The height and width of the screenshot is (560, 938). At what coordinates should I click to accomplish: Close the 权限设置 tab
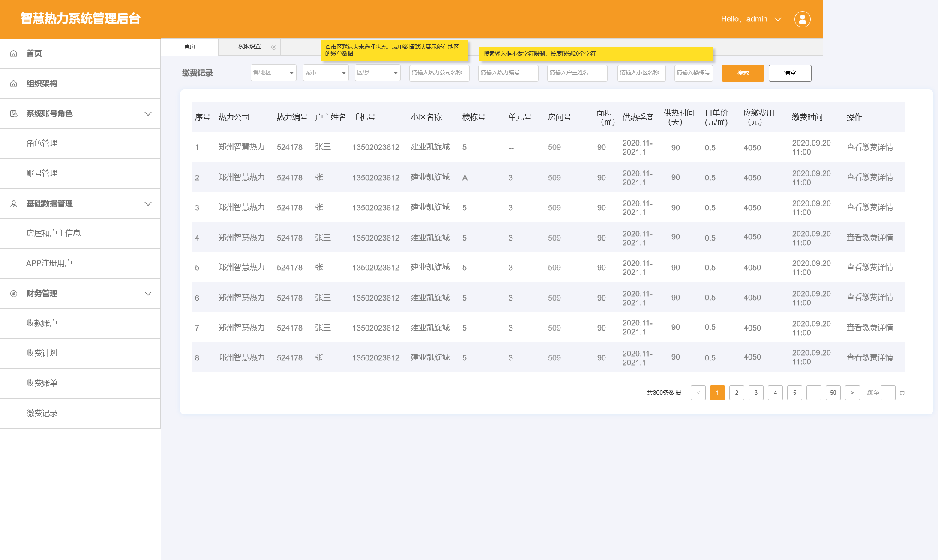pyautogui.click(x=274, y=47)
